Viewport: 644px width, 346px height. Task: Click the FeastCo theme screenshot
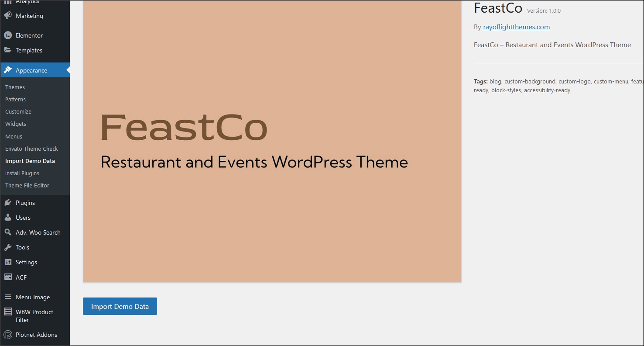coord(272,141)
